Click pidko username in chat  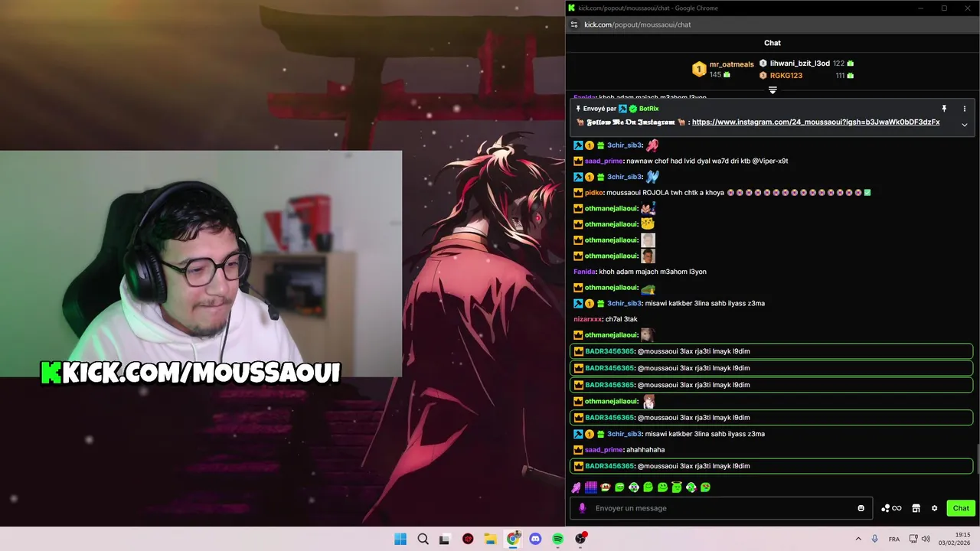[594, 193]
